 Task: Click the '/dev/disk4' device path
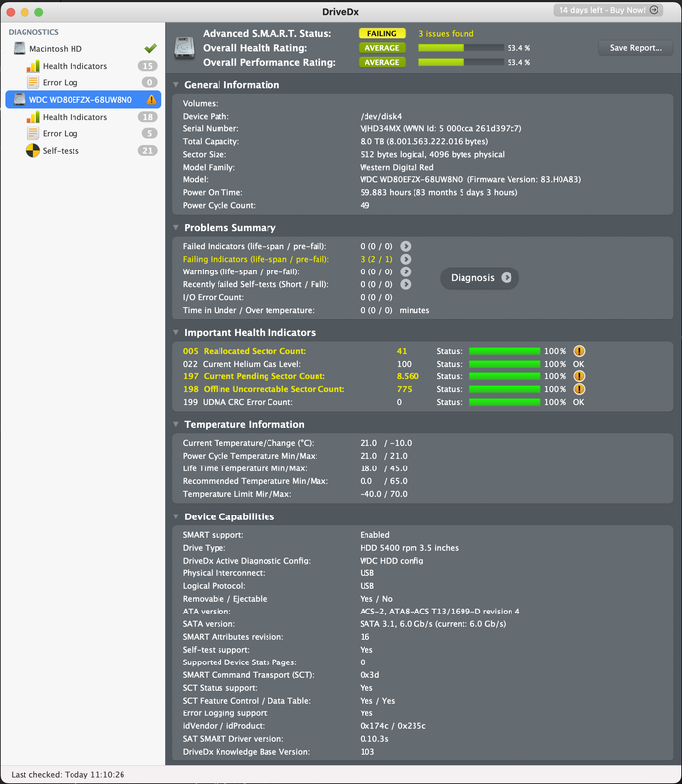[x=380, y=116]
